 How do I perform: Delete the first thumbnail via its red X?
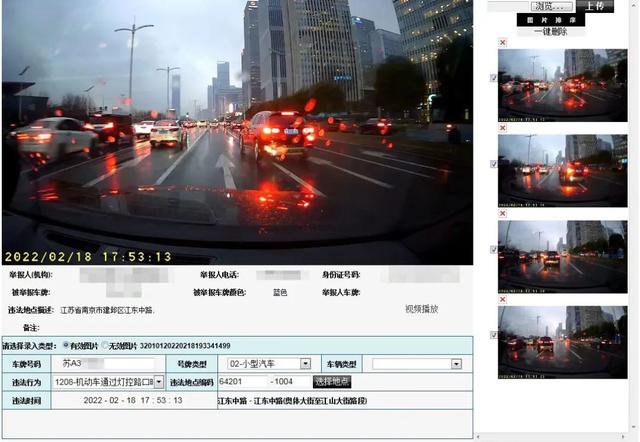503,42
